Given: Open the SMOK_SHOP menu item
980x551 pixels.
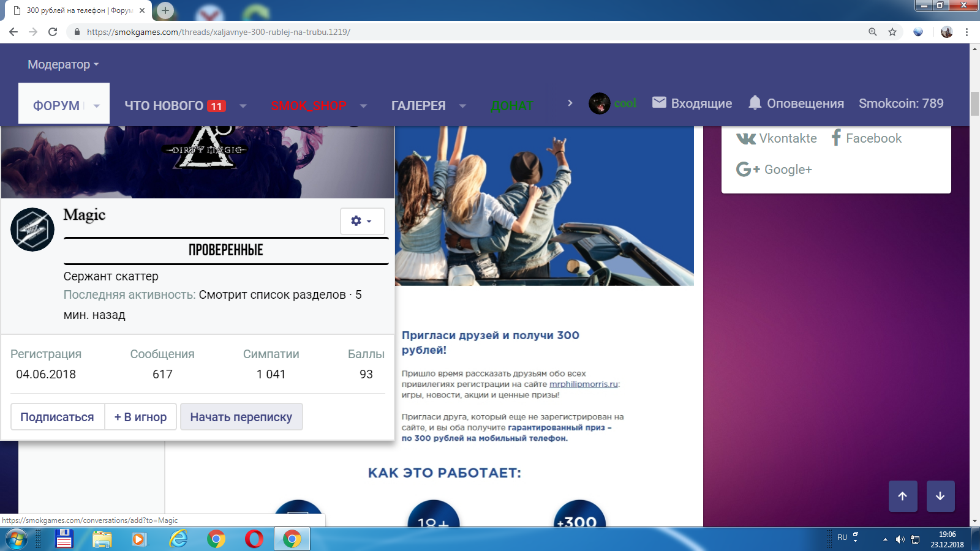Looking at the screenshot, I should point(309,106).
